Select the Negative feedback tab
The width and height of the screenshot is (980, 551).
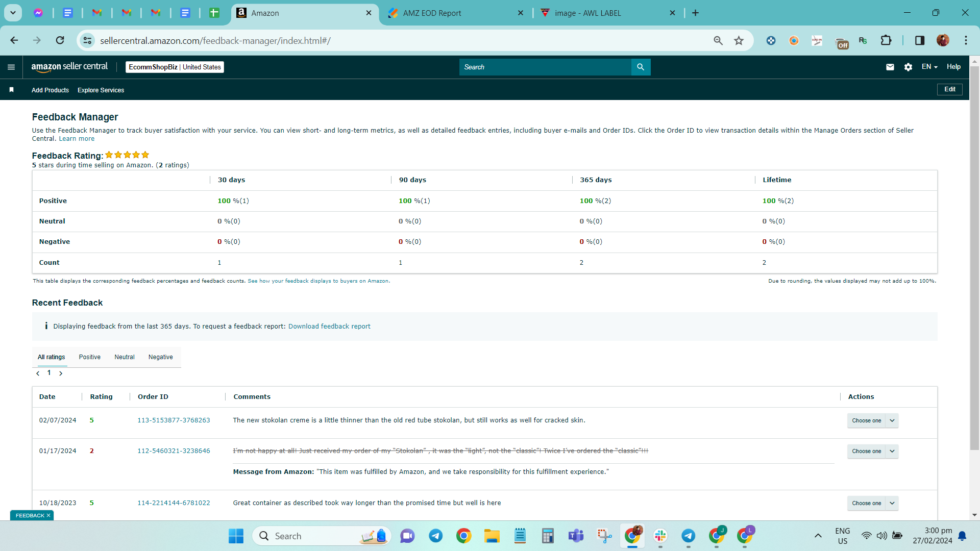point(161,357)
